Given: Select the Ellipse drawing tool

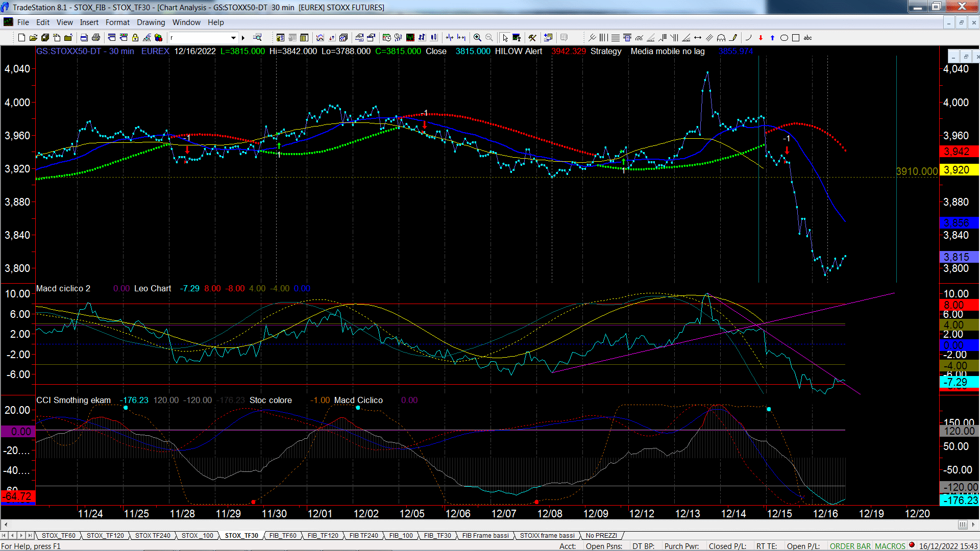Looking at the screenshot, I should point(784,38).
